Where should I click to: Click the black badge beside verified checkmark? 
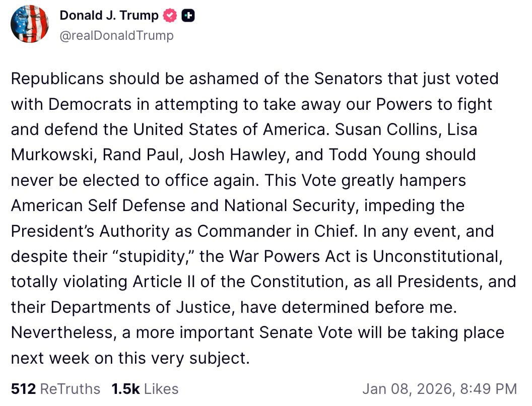(x=188, y=16)
